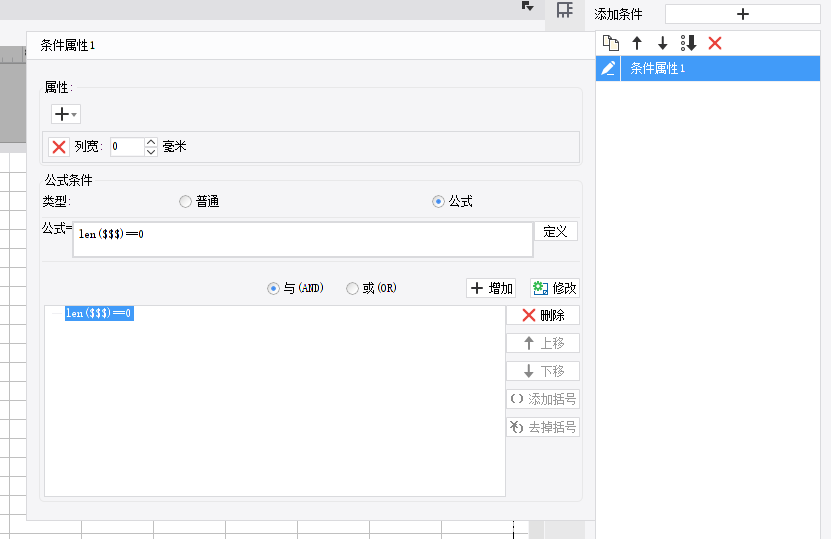The height and width of the screenshot is (539, 831).
Task: Click the pencil edit icon beside 条件属性1
Action: pos(608,68)
